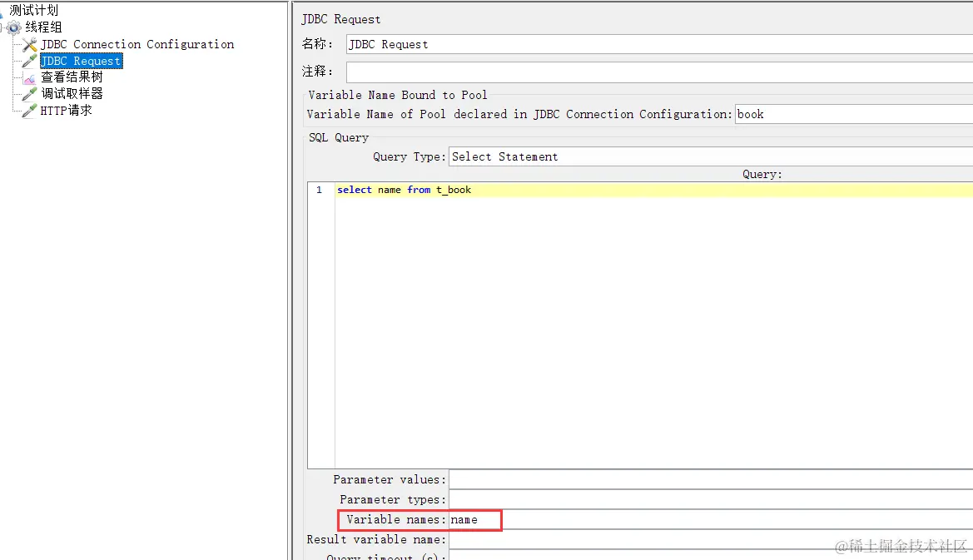Viewport: 973px width, 560px height.
Task: Select the 调试取样器 tree node
Action: [x=72, y=94]
